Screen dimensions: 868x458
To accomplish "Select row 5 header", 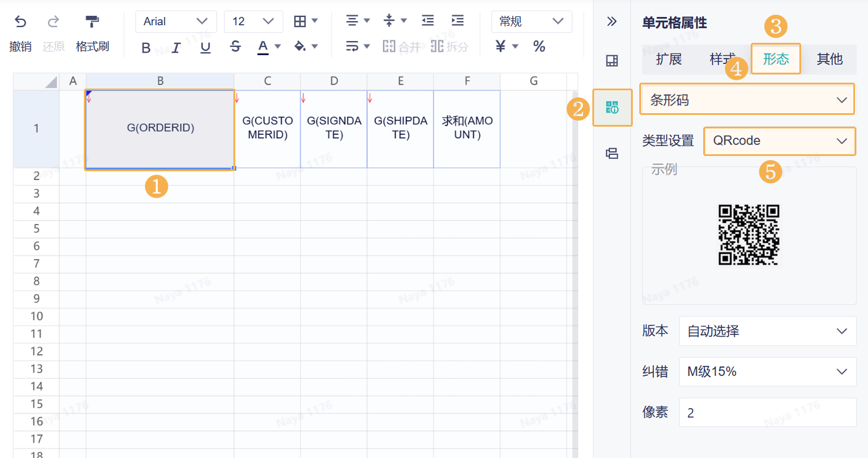I will click(x=36, y=229).
